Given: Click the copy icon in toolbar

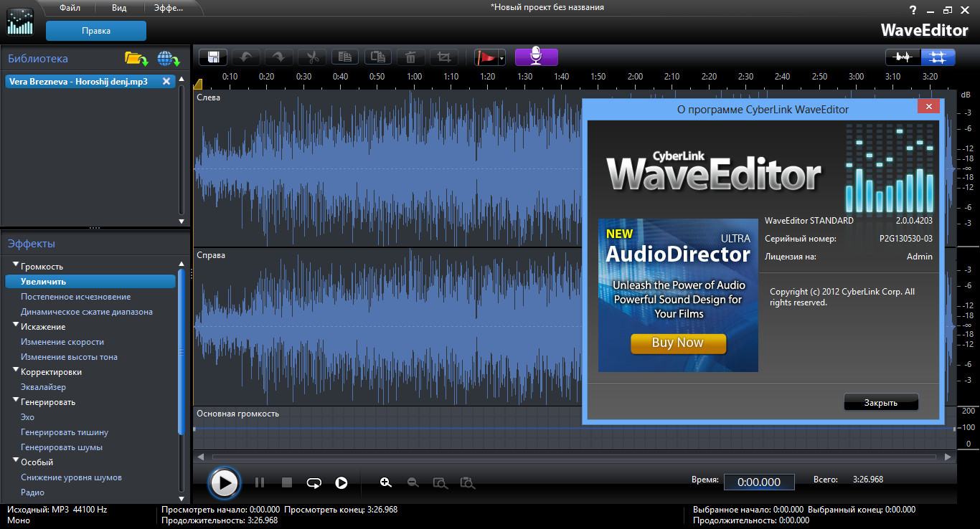Looking at the screenshot, I should [345, 57].
